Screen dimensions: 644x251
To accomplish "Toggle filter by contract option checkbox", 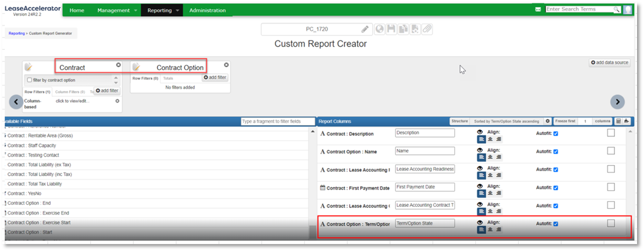I will 30,80.
